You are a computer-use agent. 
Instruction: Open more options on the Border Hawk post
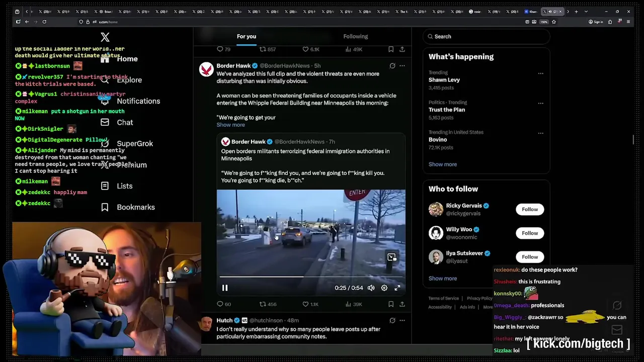point(402,66)
